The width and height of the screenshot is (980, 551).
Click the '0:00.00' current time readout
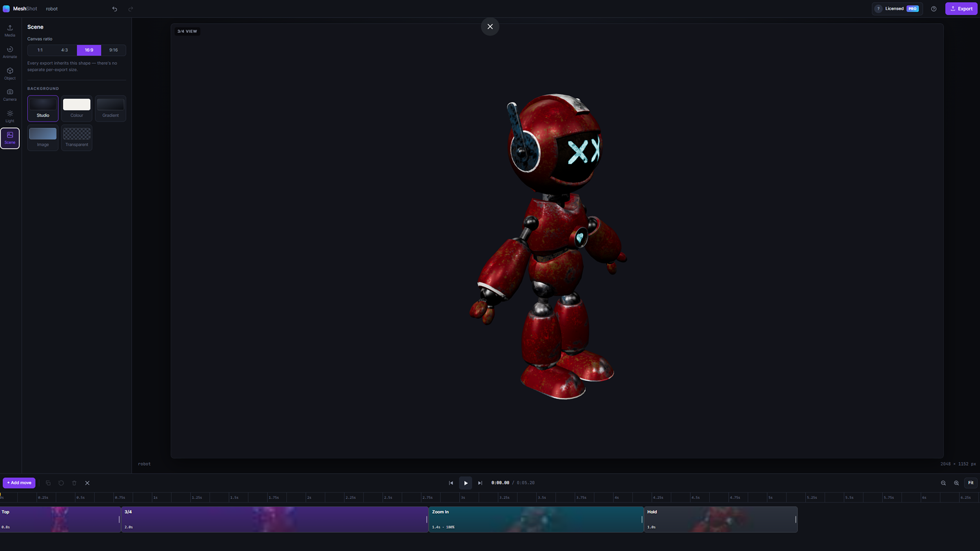coord(500,483)
